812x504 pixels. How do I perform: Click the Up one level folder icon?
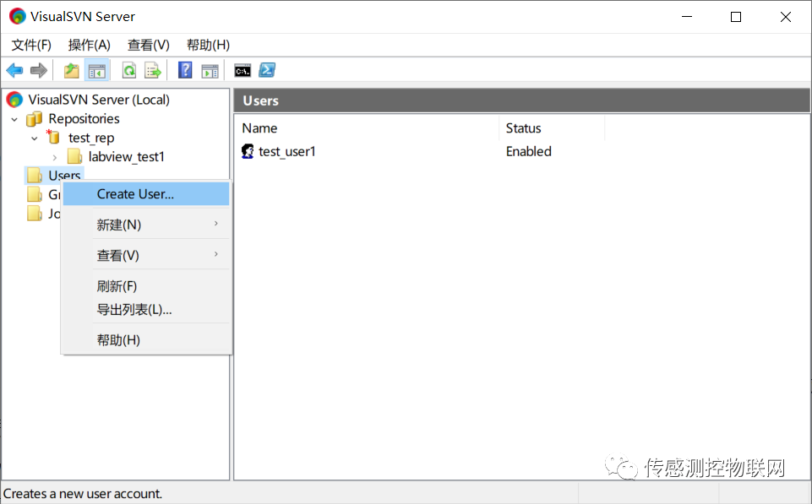coord(72,70)
